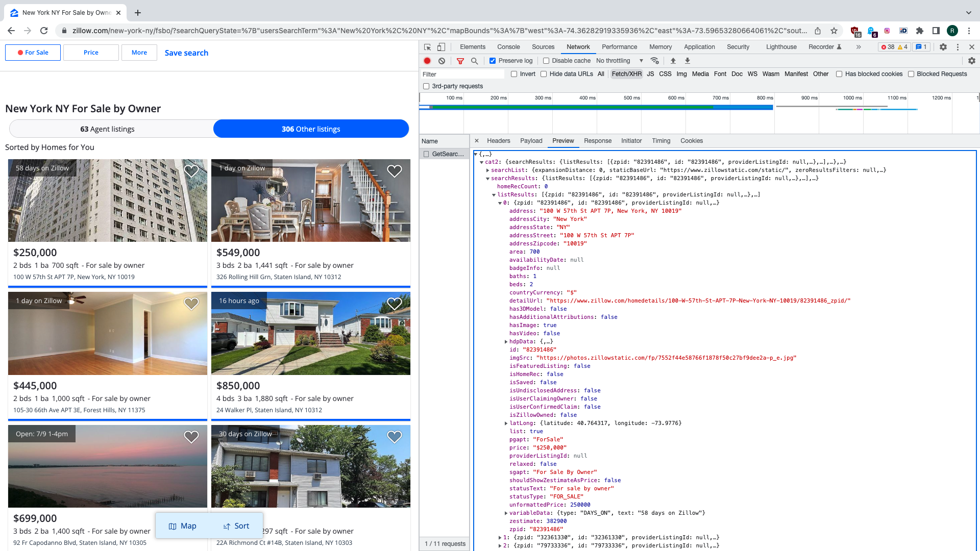Open the No throttling dropdown

pos(620,61)
